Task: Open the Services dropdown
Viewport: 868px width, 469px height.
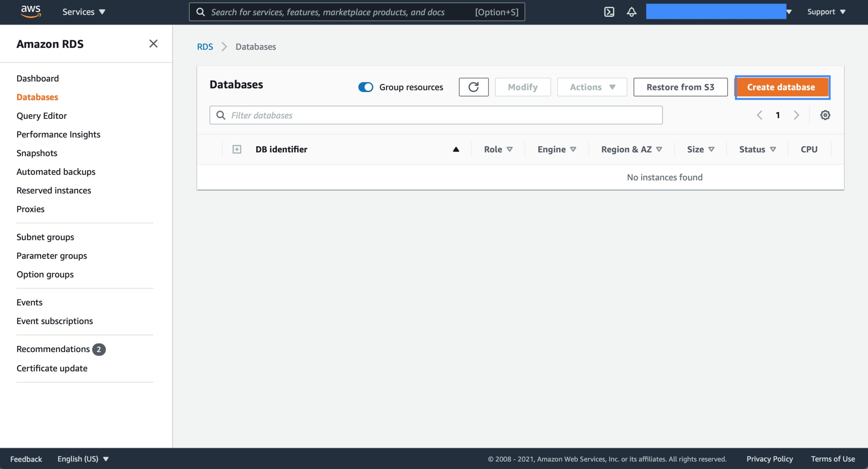Action: click(x=84, y=12)
